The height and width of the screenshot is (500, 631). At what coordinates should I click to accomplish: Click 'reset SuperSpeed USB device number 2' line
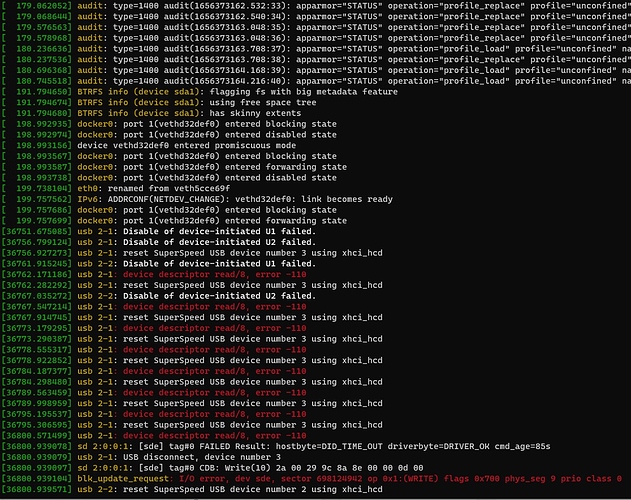point(192,490)
